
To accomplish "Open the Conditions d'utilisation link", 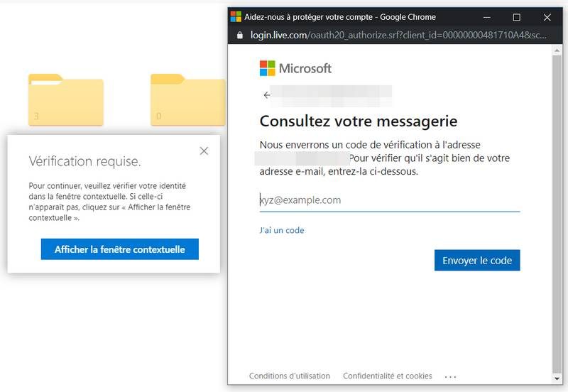I will pyautogui.click(x=290, y=376).
